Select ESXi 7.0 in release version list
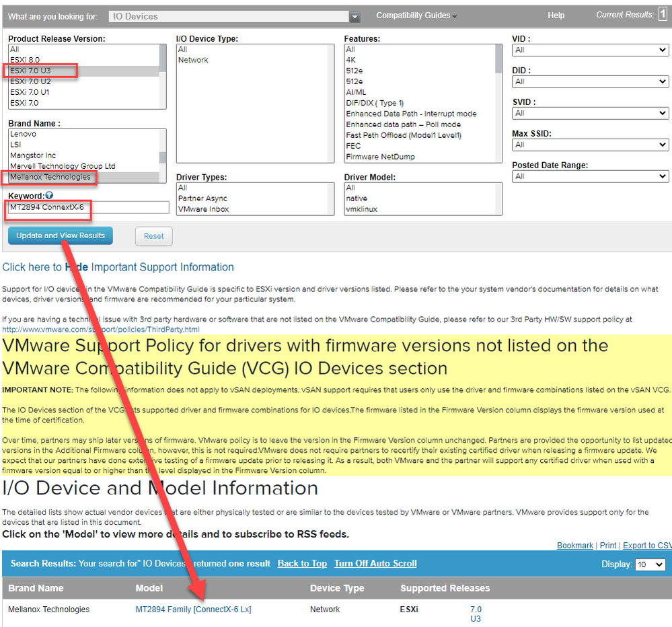Image resolution: width=672 pixels, height=627 pixels. coord(84,103)
